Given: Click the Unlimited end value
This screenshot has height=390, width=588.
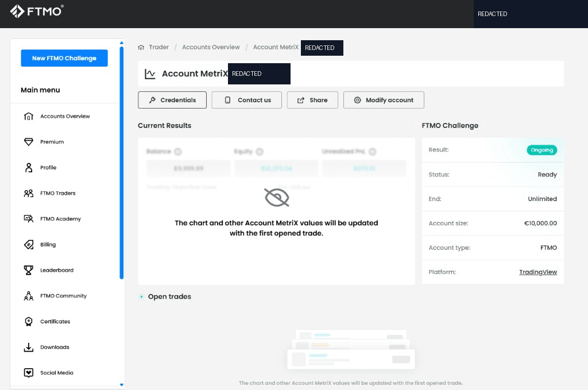Looking at the screenshot, I should 542,199.
